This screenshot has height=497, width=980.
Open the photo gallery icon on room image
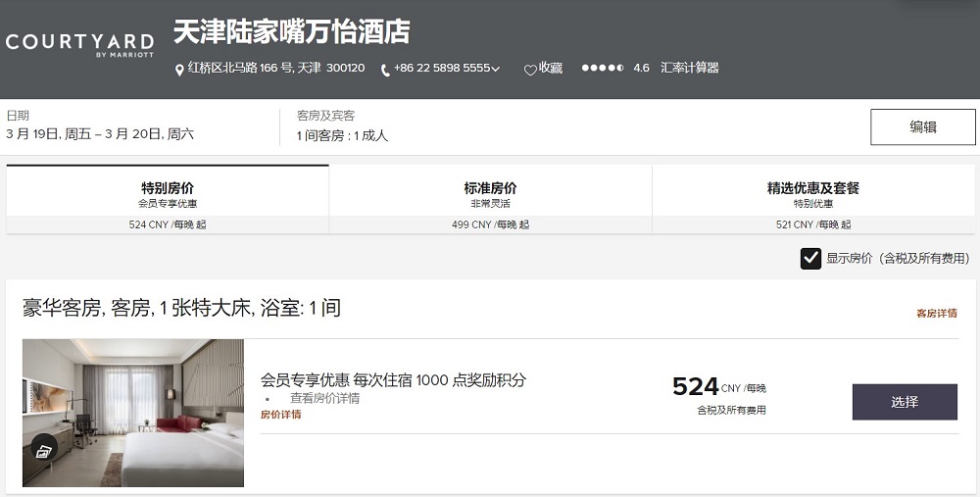pyautogui.click(x=44, y=449)
